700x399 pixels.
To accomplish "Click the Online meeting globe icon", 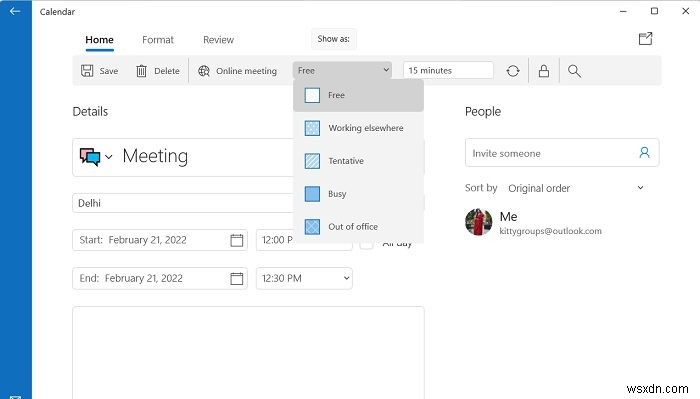I will pyautogui.click(x=204, y=71).
